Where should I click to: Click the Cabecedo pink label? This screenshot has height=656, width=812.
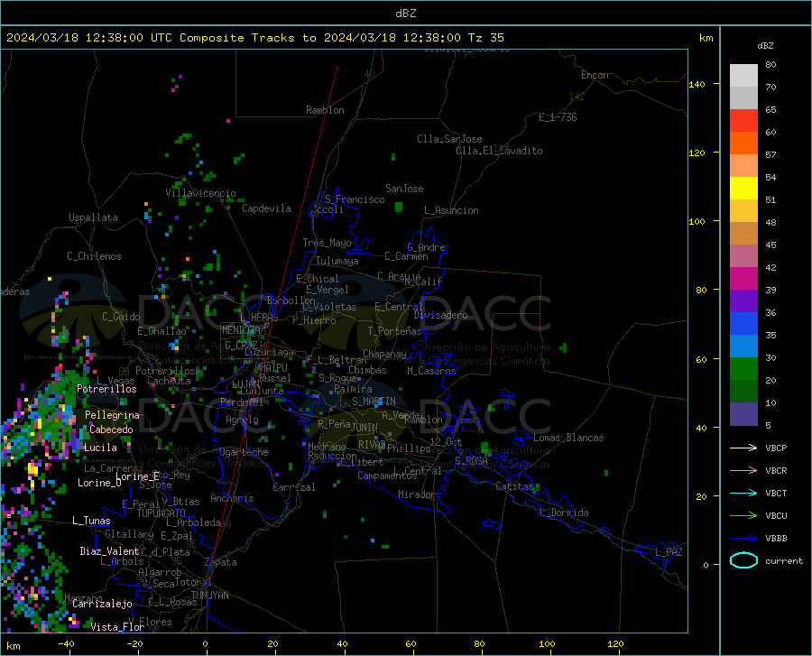pyautogui.click(x=111, y=430)
